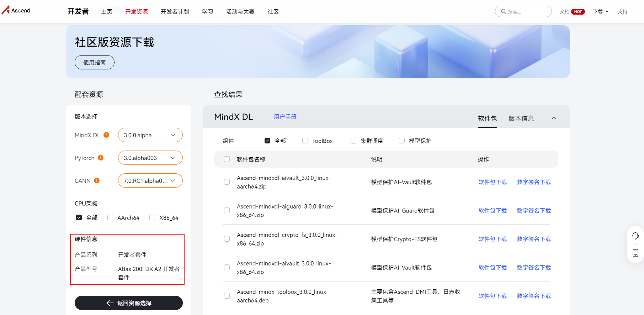Click the 使用指南 button
Screen dimensions: 644x315
point(95,62)
